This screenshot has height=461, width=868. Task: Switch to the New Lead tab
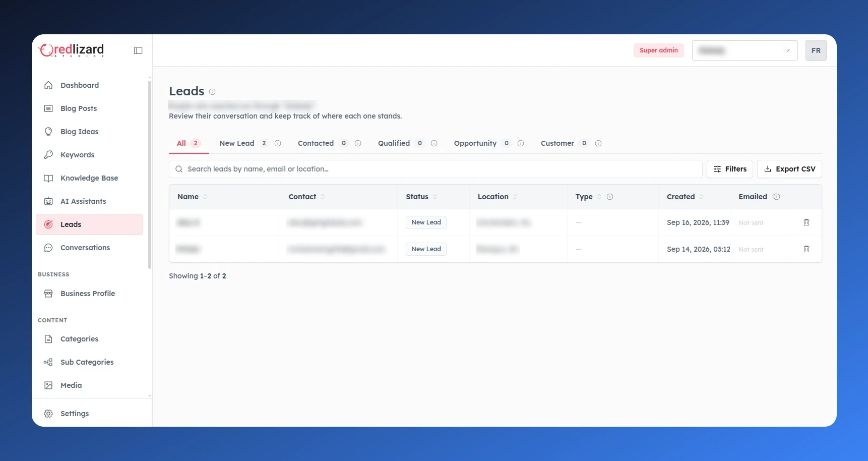point(243,143)
